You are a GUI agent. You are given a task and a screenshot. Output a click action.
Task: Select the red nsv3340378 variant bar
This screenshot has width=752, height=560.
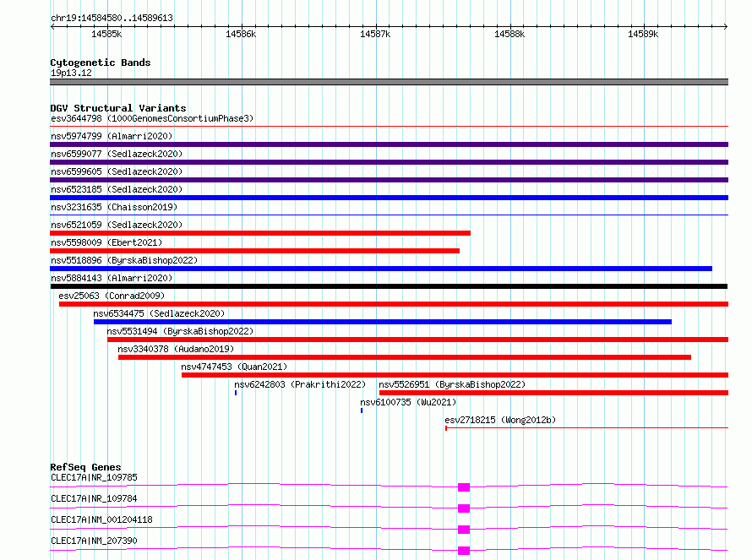[405, 357]
